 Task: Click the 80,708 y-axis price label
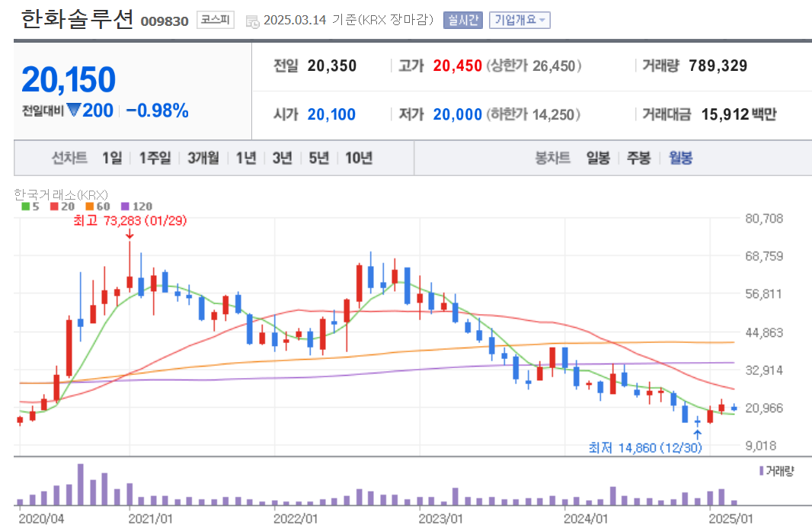[764, 219]
